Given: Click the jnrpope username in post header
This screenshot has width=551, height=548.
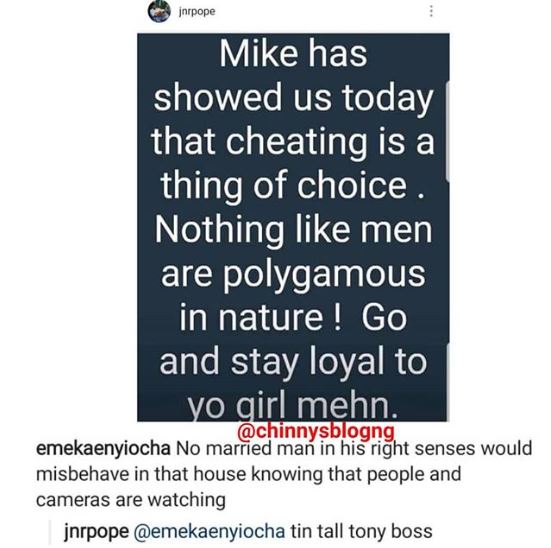Looking at the screenshot, I should click(197, 12).
